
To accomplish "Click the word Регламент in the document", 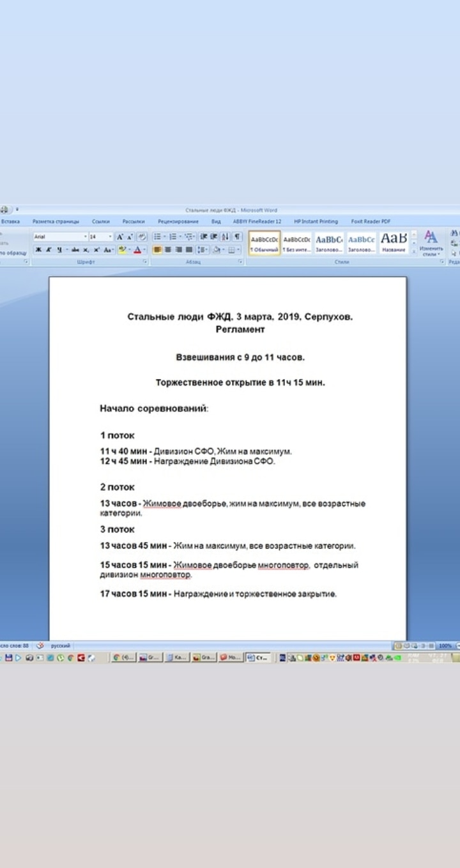I will click(x=240, y=330).
